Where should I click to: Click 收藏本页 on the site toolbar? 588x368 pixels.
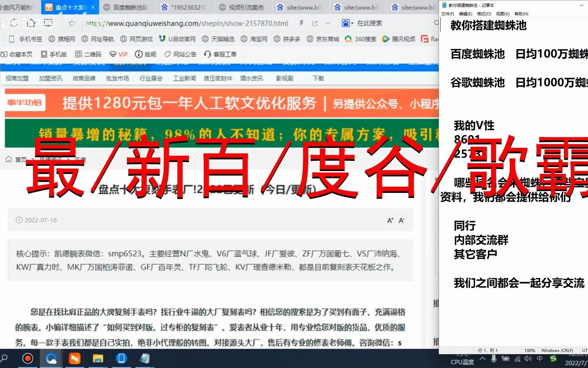point(17,54)
